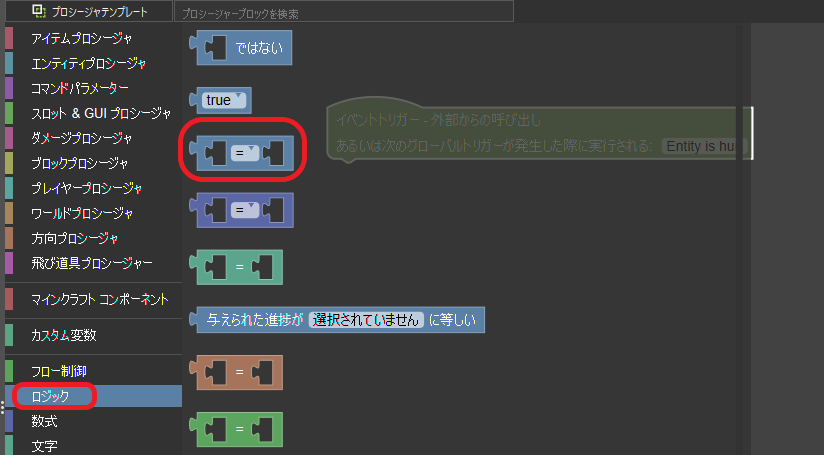Open the Entity is hurt trigger dropdown
This screenshot has height=455, width=824.
tap(703, 146)
